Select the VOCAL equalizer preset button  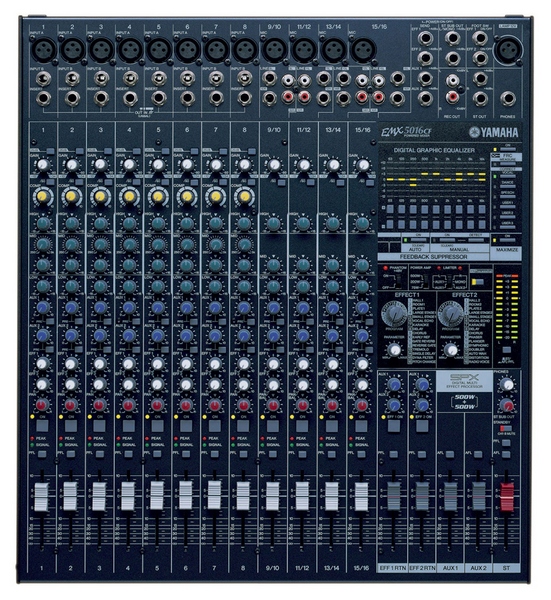507,176
